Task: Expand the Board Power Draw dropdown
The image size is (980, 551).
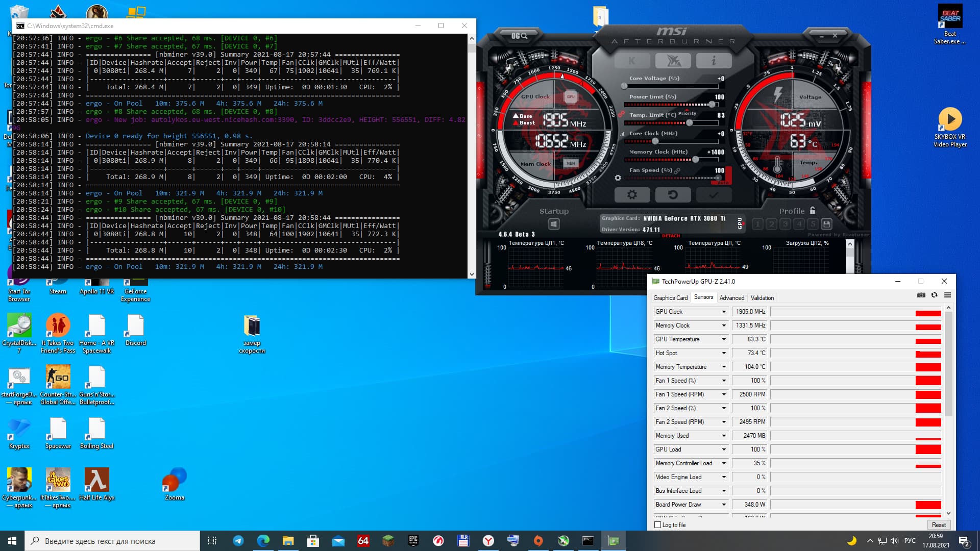Action: 723,505
